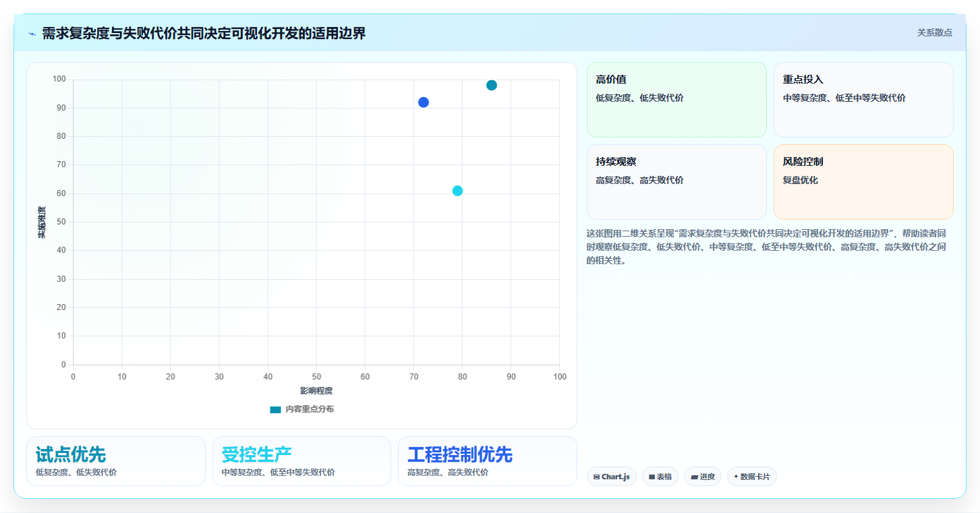Click the chart title 需求复杂度与失败代价共同决定可视化开发的适用边界
980x513 pixels.
(x=204, y=33)
